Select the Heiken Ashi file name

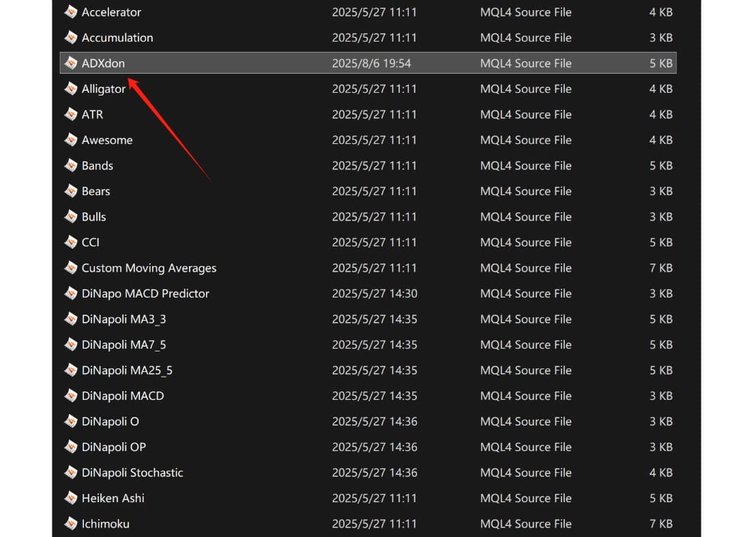click(x=113, y=498)
